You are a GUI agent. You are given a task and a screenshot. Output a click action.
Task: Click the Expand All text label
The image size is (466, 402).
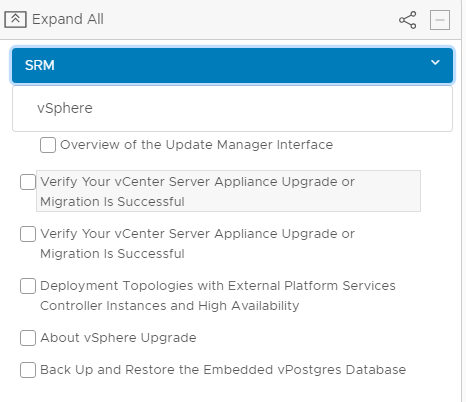[68, 19]
